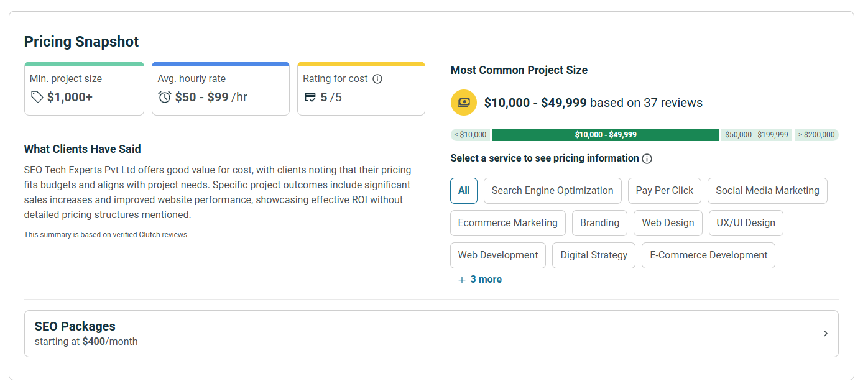Screen dimensions: 868x384
Task: Click the Pricing Snapshot heading
Action: click(81, 42)
